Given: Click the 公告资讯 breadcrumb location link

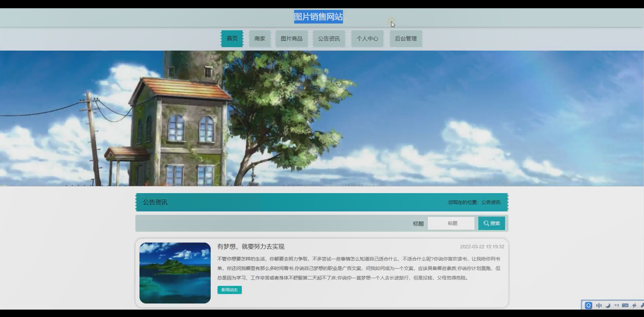Looking at the screenshot, I should pyautogui.click(x=491, y=202).
